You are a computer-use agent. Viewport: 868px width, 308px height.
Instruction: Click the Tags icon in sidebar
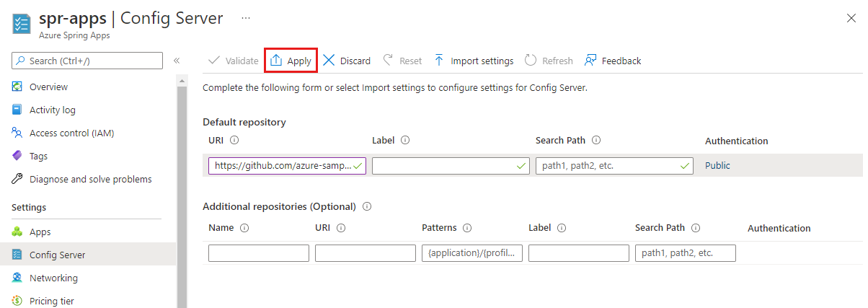coord(17,156)
